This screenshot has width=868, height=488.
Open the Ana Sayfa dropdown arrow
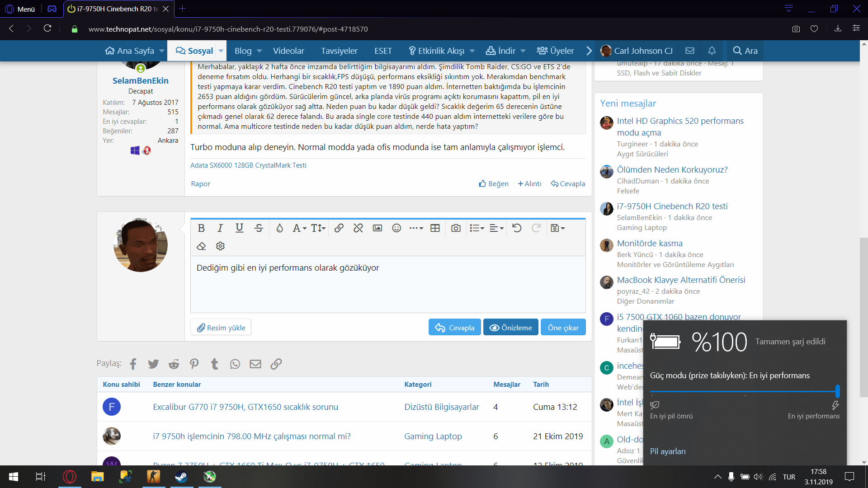click(x=161, y=51)
